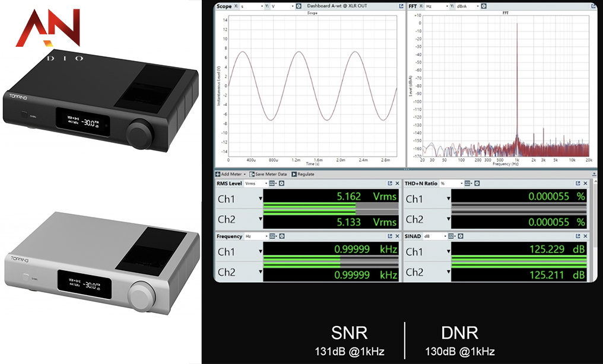
Task: Pop out the THD+N Ratio meter
Action: pos(577,184)
